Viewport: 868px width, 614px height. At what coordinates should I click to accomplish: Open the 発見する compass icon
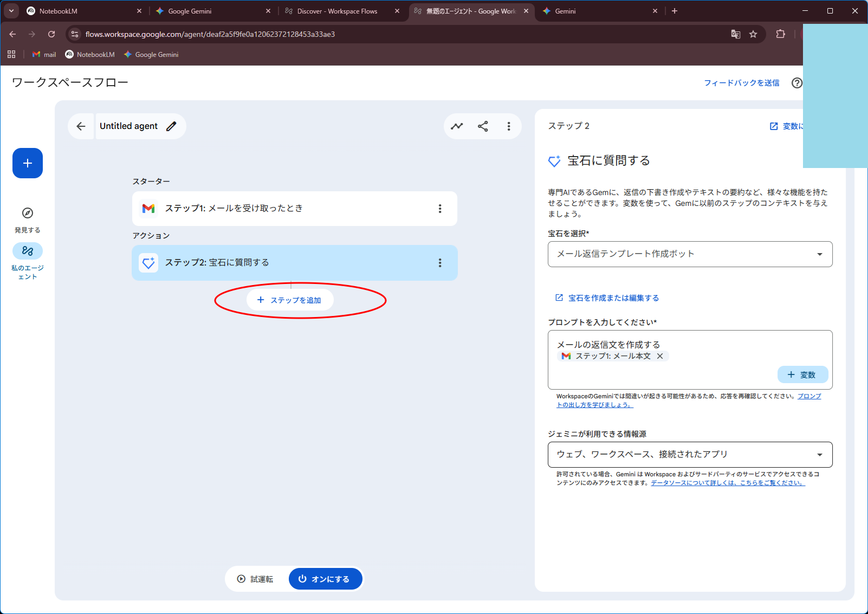click(28, 213)
